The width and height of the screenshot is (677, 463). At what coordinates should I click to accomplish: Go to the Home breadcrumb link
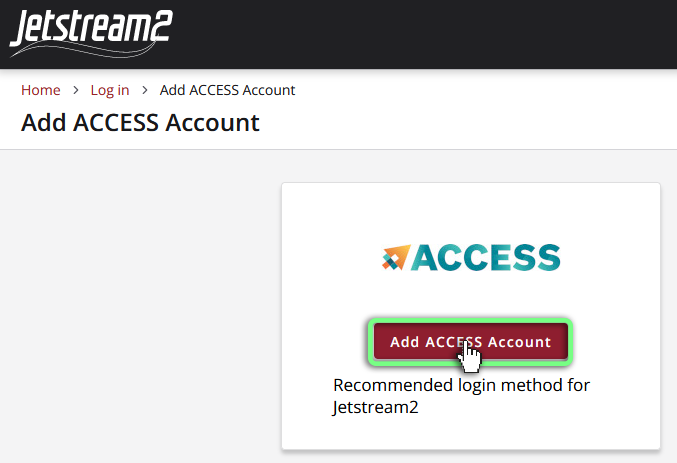click(40, 90)
